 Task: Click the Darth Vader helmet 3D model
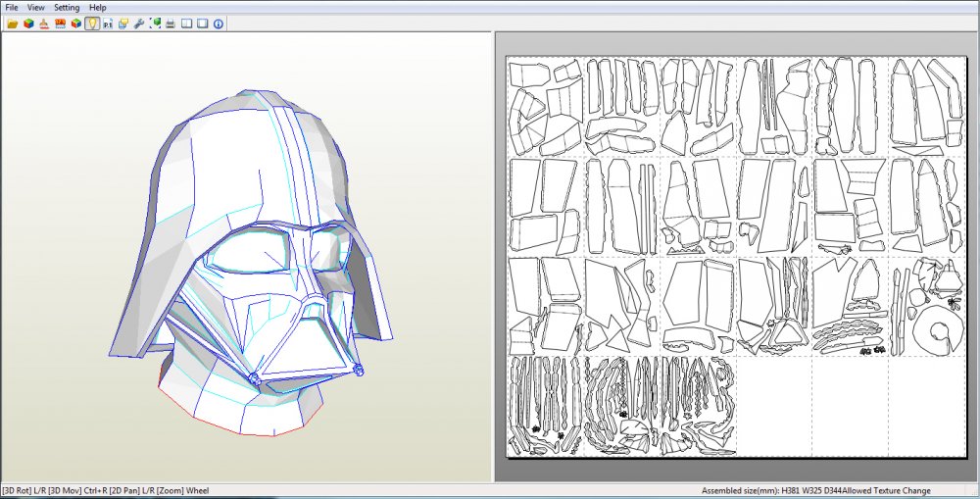[250, 263]
